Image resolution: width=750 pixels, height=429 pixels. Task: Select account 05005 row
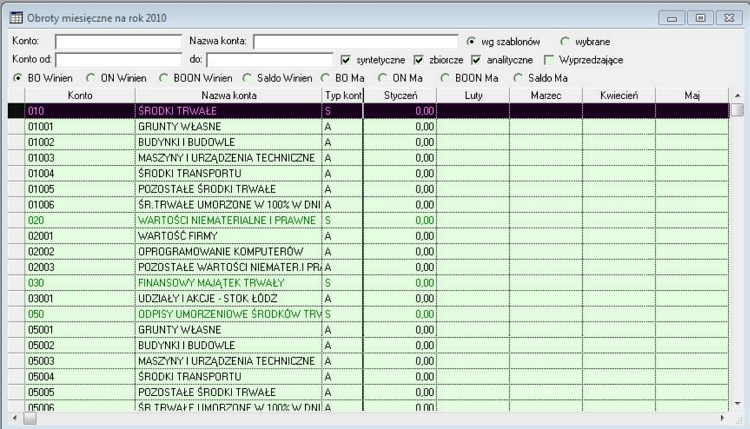(368, 392)
